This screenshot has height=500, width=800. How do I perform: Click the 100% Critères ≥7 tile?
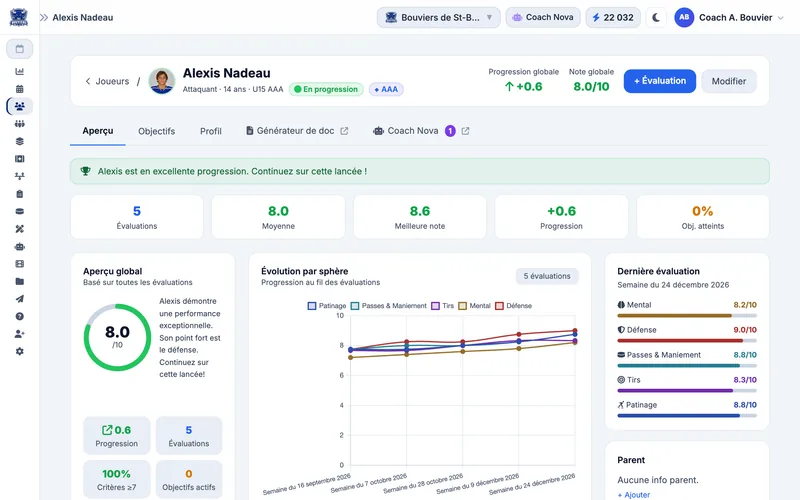pyautogui.click(x=116, y=480)
